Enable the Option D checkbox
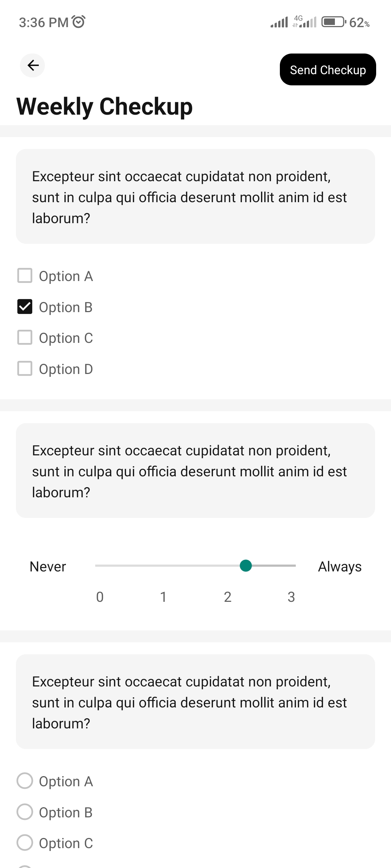The height and width of the screenshot is (868, 391). tap(25, 369)
